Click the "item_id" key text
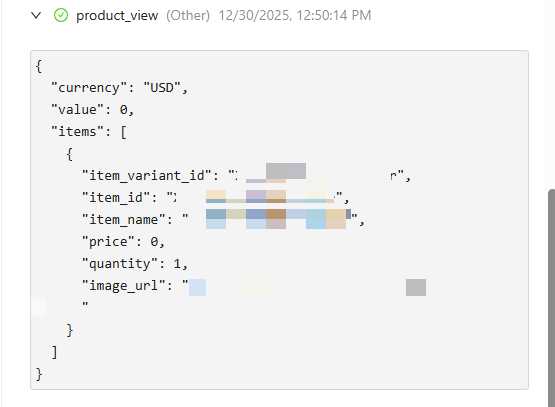 [x=116, y=197]
